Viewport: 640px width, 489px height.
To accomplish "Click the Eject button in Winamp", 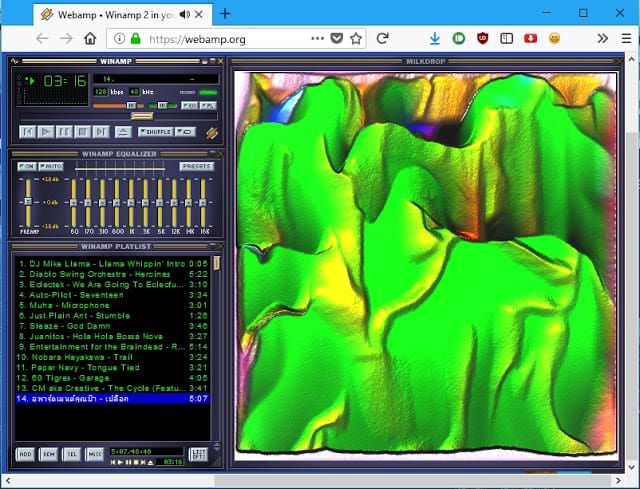I will (x=123, y=132).
